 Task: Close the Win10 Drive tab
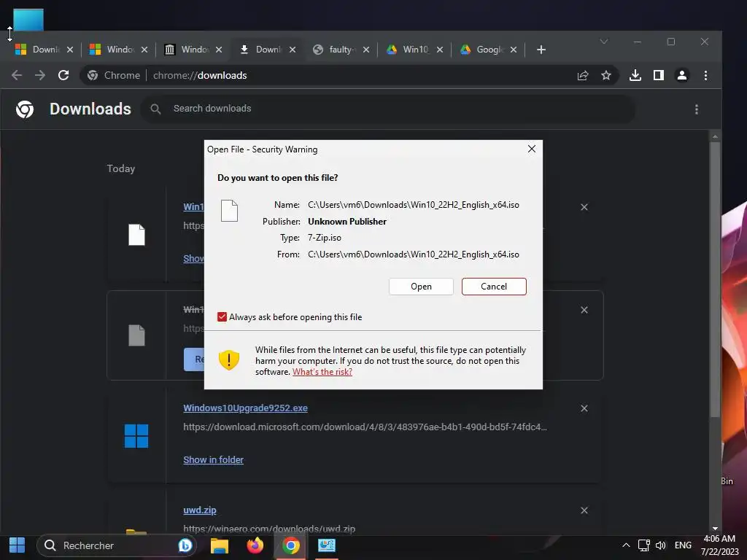tap(440, 50)
